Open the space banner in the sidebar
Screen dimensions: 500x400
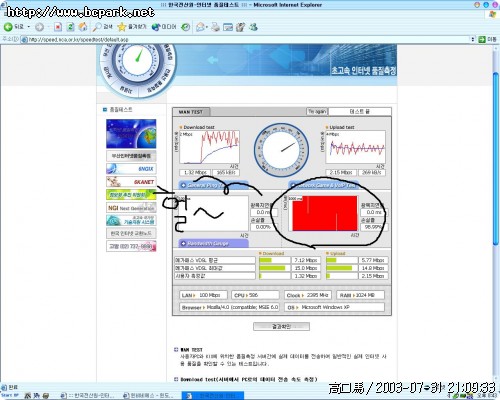pos(131,134)
